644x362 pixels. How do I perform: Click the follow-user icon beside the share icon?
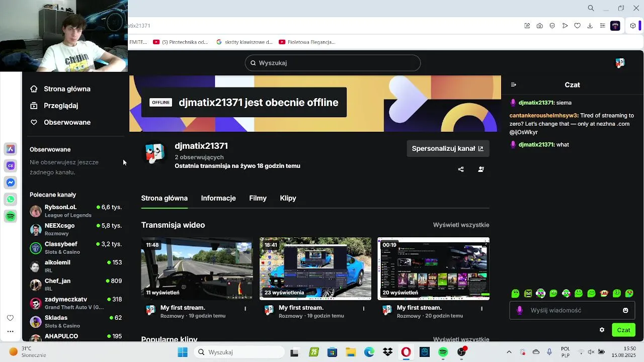click(481, 169)
